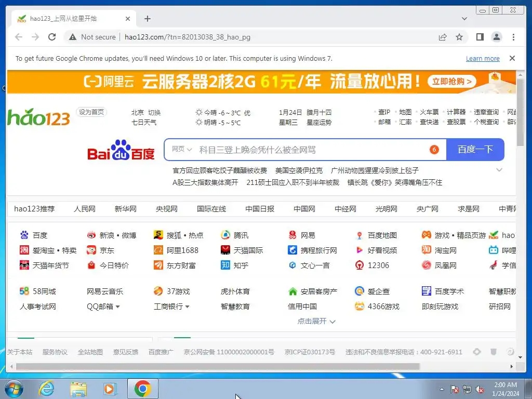This screenshot has height=399, width=532.
Task: Open Windows Media Player taskbar icon
Action: (x=110, y=389)
